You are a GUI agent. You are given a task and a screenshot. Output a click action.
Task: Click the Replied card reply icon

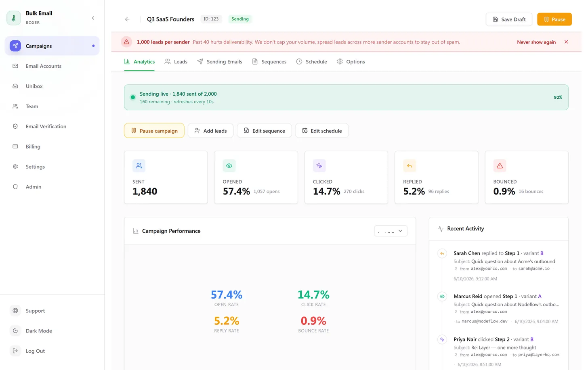(x=409, y=166)
